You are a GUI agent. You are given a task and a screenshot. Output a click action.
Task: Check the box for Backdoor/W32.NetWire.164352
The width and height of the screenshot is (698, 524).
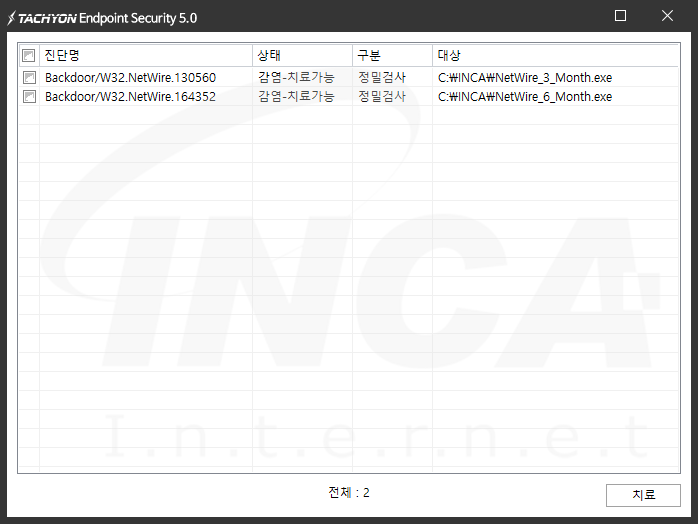click(29, 97)
